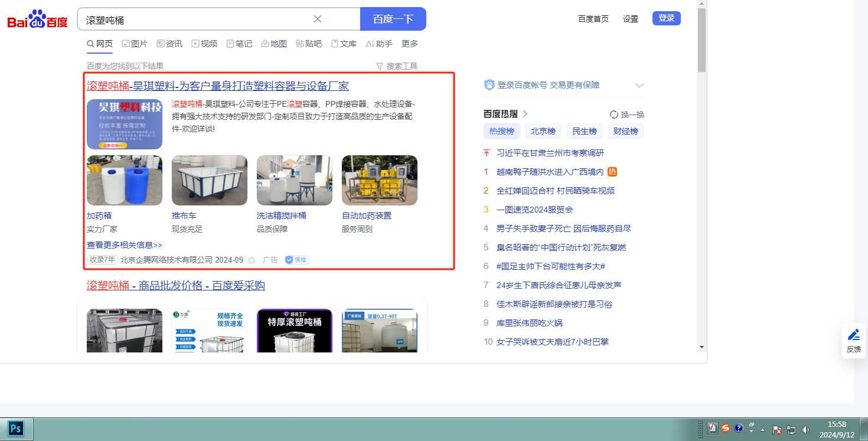Click the 热 badge next to 越南鸭子 headline
This screenshot has height=441, width=868.
(612, 172)
